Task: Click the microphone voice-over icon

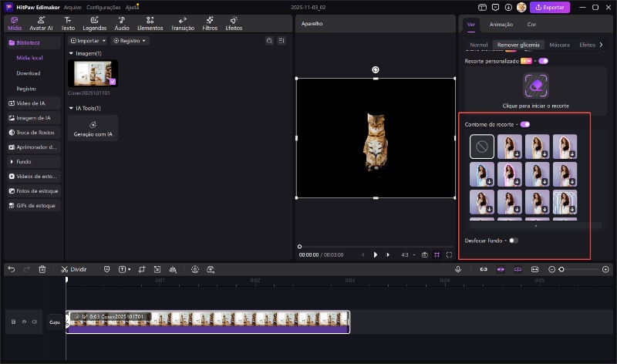Action: [x=458, y=269]
